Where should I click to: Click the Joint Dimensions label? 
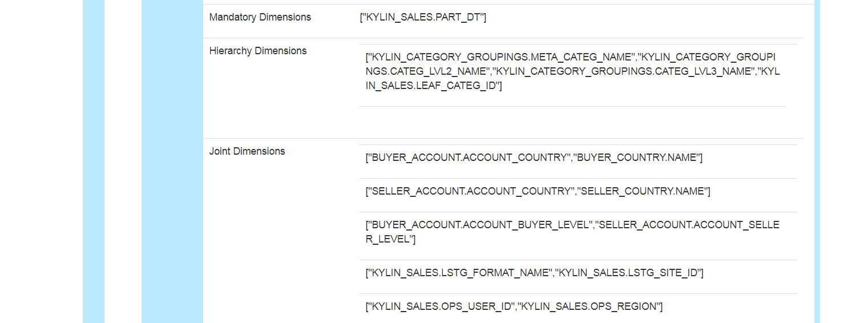pyautogui.click(x=247, y=151)
